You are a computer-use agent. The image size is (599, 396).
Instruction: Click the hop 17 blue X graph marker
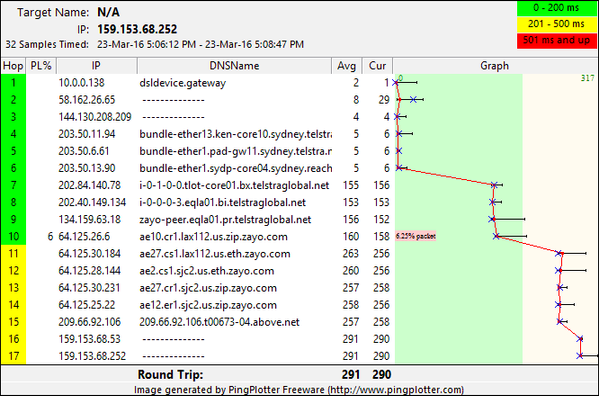[580, 356]
